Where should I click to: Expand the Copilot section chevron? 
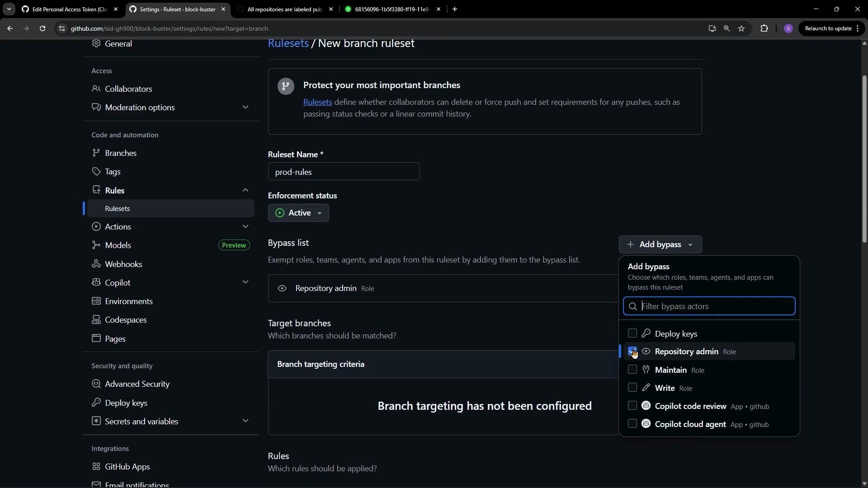(245, 282)
